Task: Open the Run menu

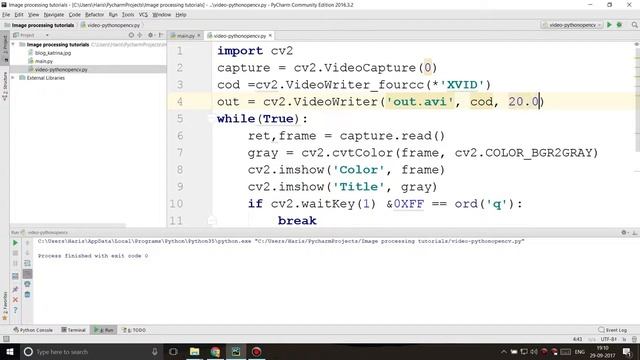Action: pos(113,15)
